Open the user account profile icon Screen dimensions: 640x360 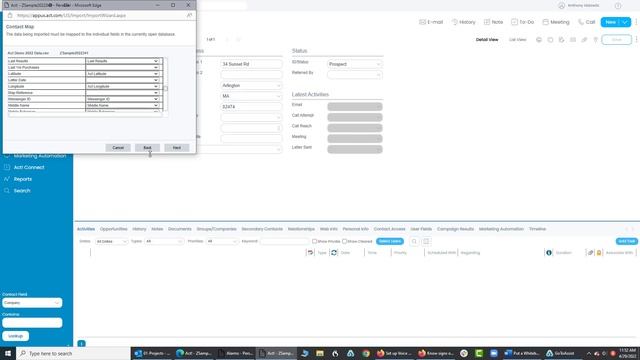click(562, 6)
